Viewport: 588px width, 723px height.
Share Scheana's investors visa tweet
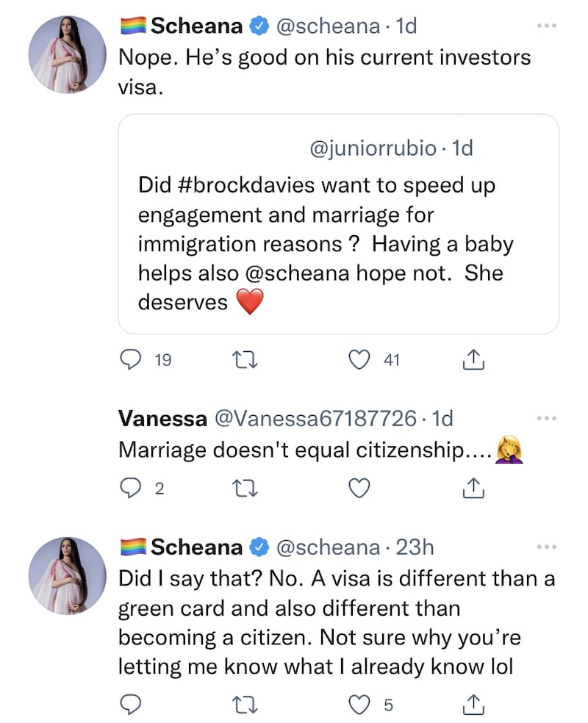[474, 359]
